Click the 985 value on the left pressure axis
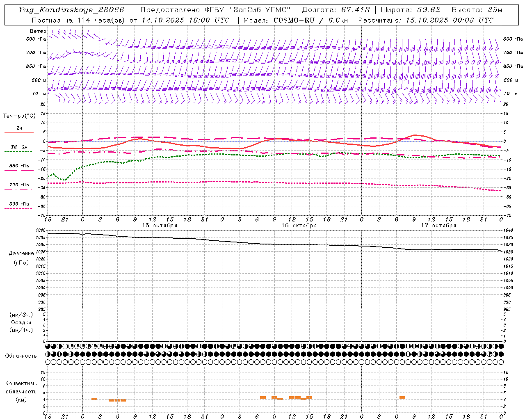The width and height of the screenshot is (525, 420). click(x=42, y=309)
